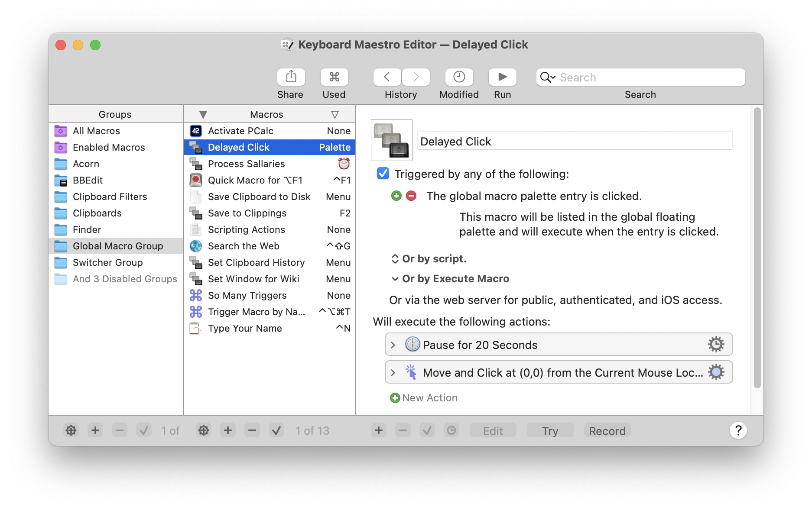Uncheck Triggered by any of the following
This screenshot has width=812, height=510.
tap(383, 174)
